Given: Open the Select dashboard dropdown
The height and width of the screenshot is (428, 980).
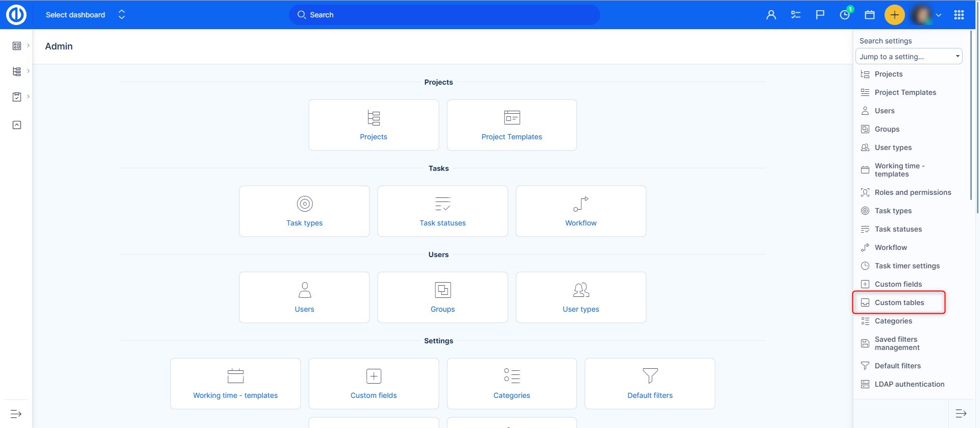Looking at the screenshot, I should 85,15.
